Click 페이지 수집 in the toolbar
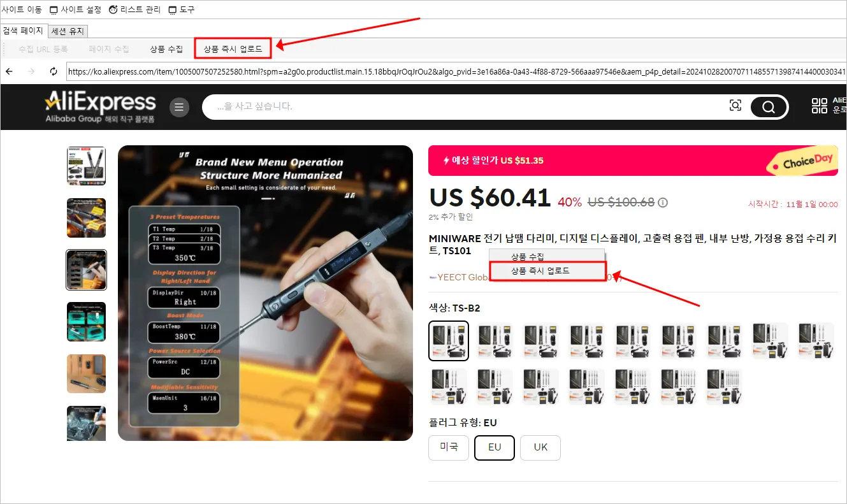The width and height of the screenshot is (847, 504). (x=109, y=49)
